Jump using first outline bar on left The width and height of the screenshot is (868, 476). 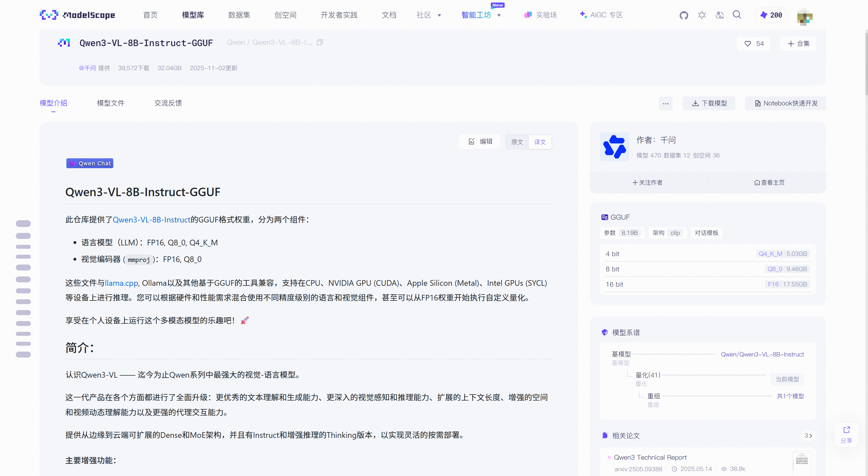click(x=23, y=224)
